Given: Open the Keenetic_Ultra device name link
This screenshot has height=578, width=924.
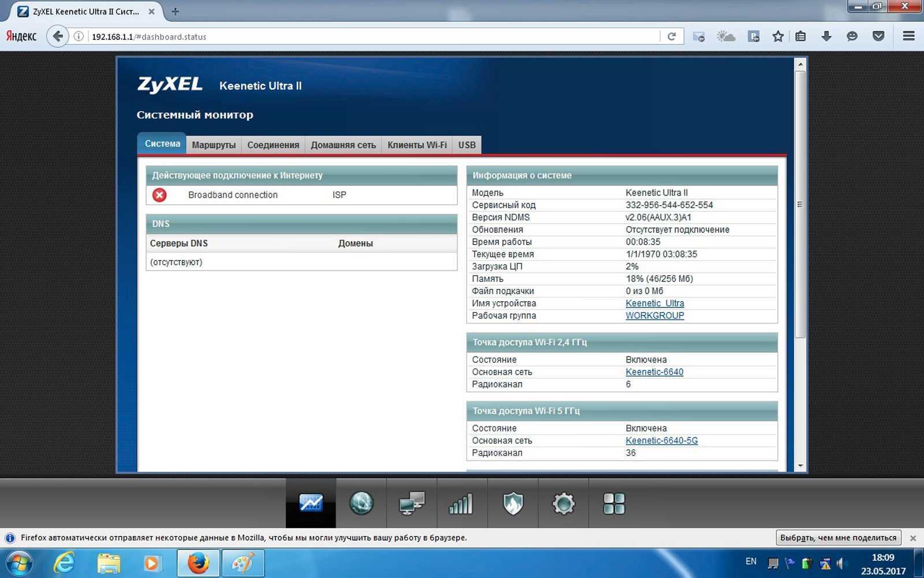Looking at the screenshot, I should click(x=655, y=303).
